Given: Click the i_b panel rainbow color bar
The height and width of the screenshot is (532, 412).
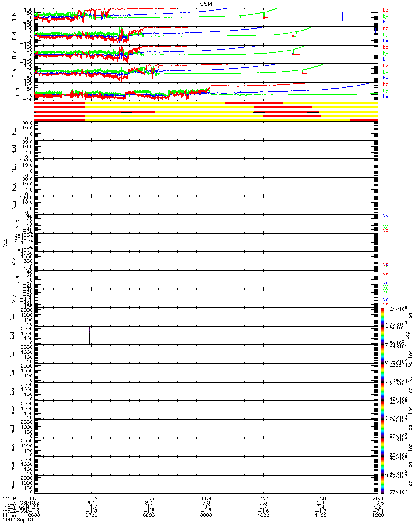Looking at the screenshot, I should pos(382,317).
